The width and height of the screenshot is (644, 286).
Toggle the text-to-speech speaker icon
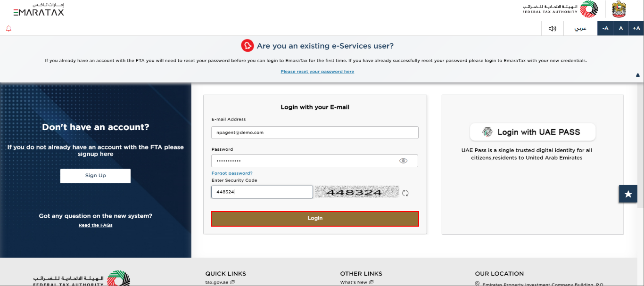[553, 28]
